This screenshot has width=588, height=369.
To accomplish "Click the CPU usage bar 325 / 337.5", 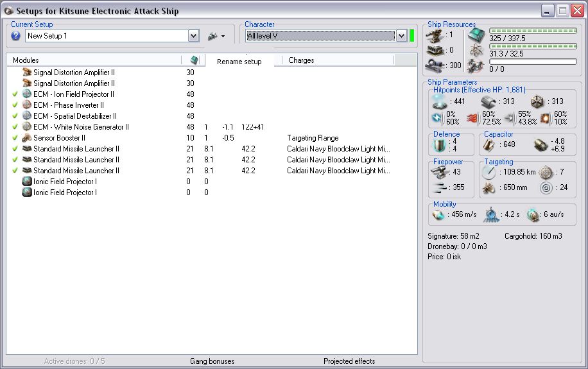I will tap(533, 31).
